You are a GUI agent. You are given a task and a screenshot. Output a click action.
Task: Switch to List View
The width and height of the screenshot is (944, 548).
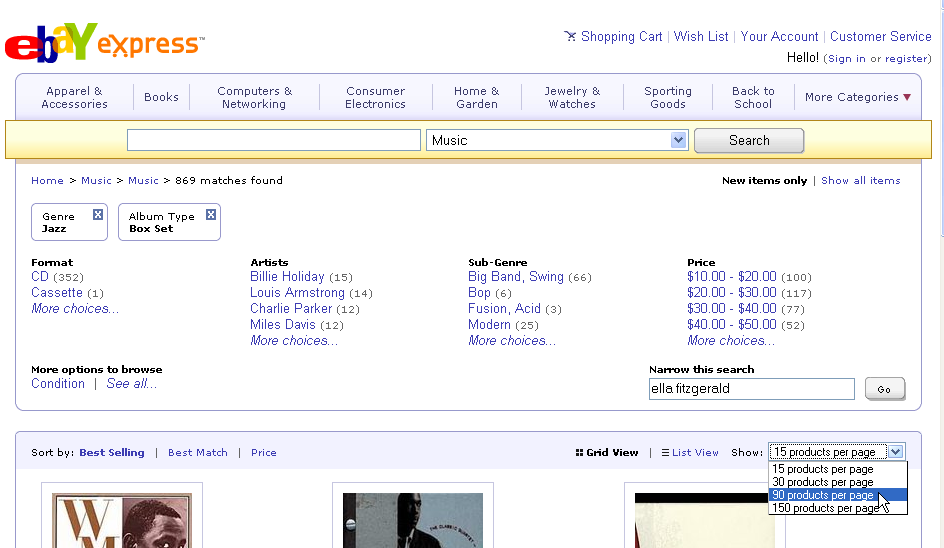pyautogui.click(x=690, y=453)
